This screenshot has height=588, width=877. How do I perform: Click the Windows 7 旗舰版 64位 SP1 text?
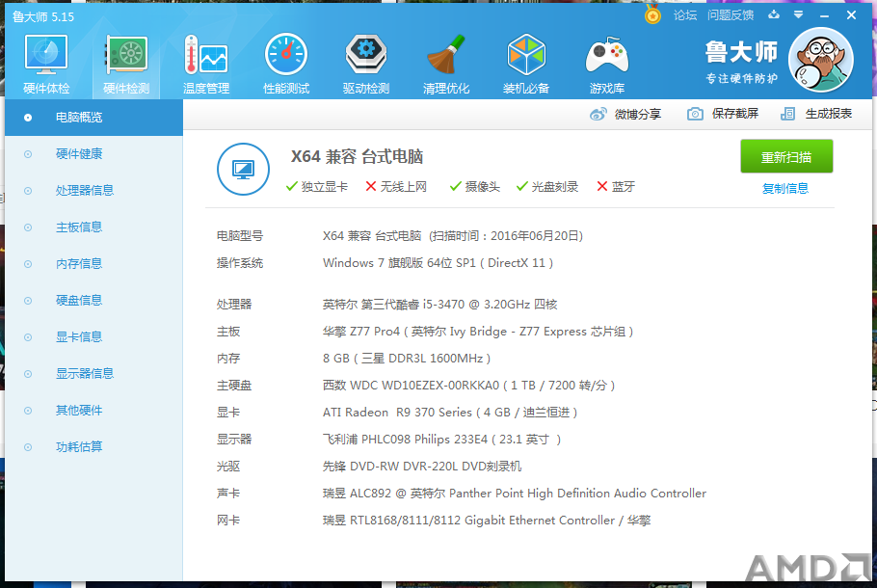[438, 263]
